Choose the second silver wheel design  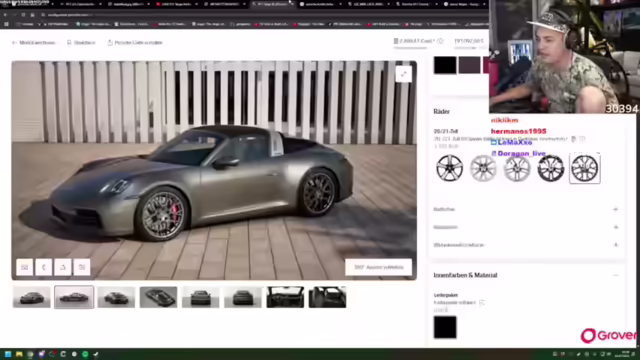pos(483,168)
